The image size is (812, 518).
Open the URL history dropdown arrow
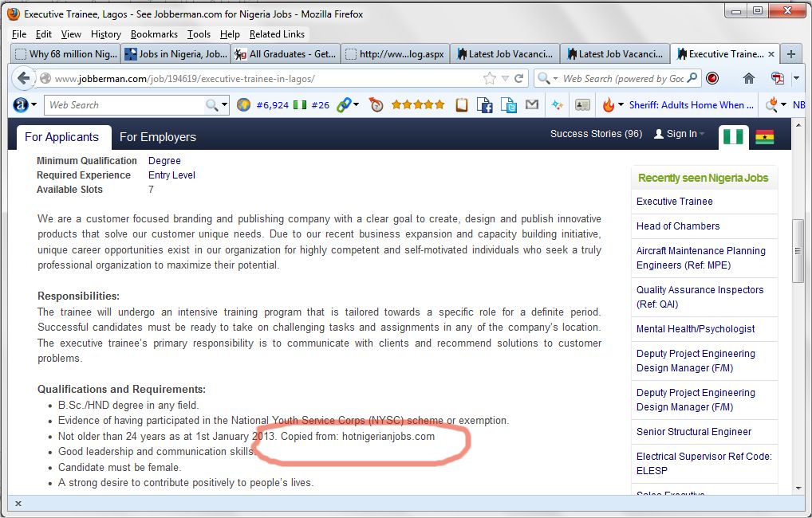coord(506,79)
